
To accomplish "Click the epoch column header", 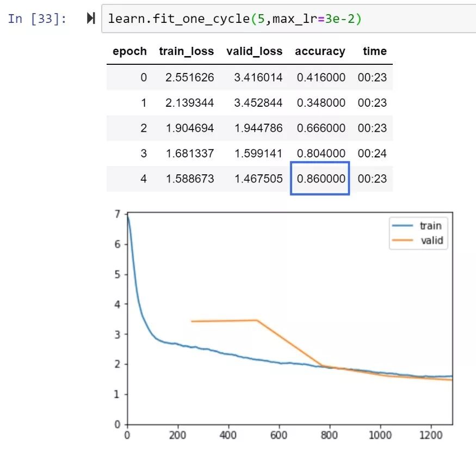I will coord(129,51).
